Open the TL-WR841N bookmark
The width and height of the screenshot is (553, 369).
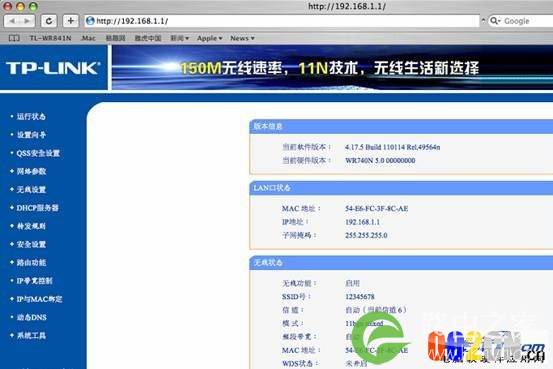[50, 38]
